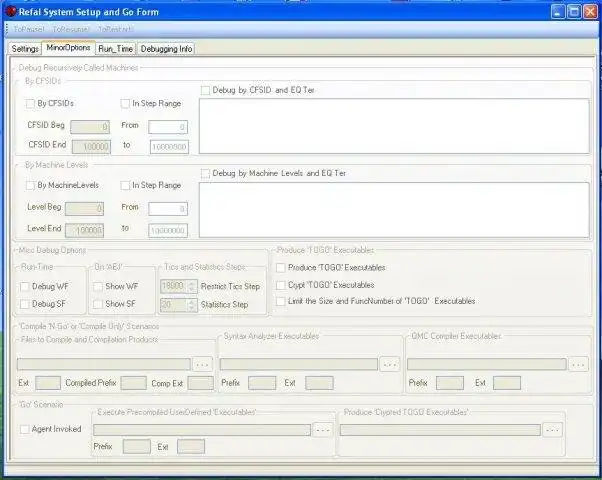Viewport: 602px width, 480px height.
Task: Click the Refal application icon in title bar
Action: click(x=11, y=12)
